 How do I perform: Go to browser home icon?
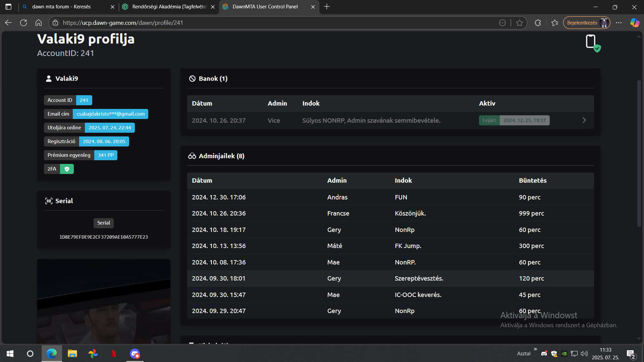tap(39, 23)
